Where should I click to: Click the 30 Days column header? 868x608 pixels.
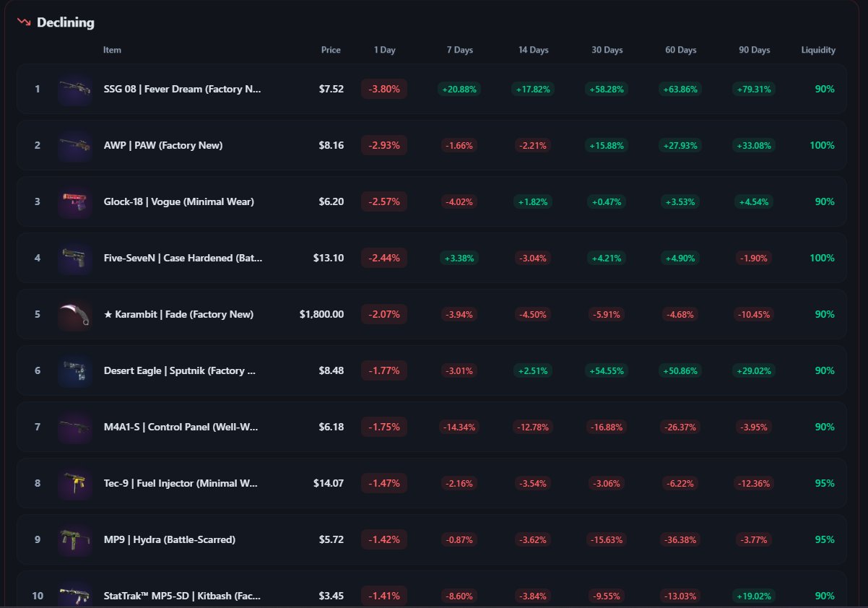607,51
